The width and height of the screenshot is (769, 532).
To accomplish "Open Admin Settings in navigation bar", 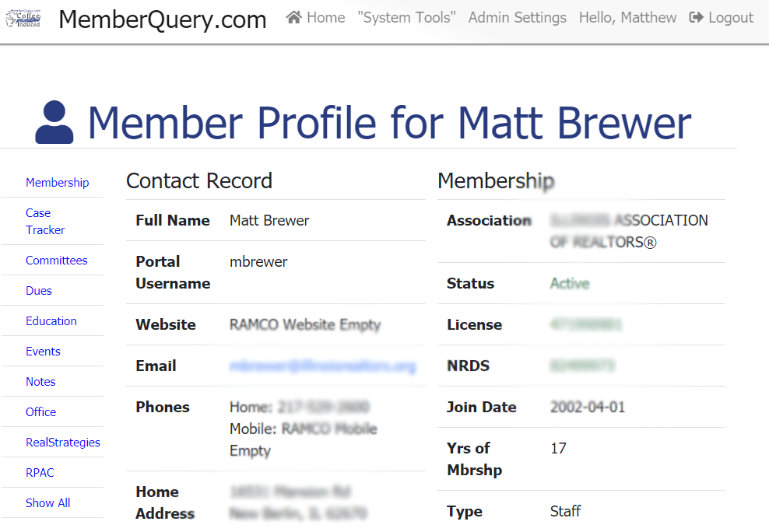I will click(x=517, y=17).
